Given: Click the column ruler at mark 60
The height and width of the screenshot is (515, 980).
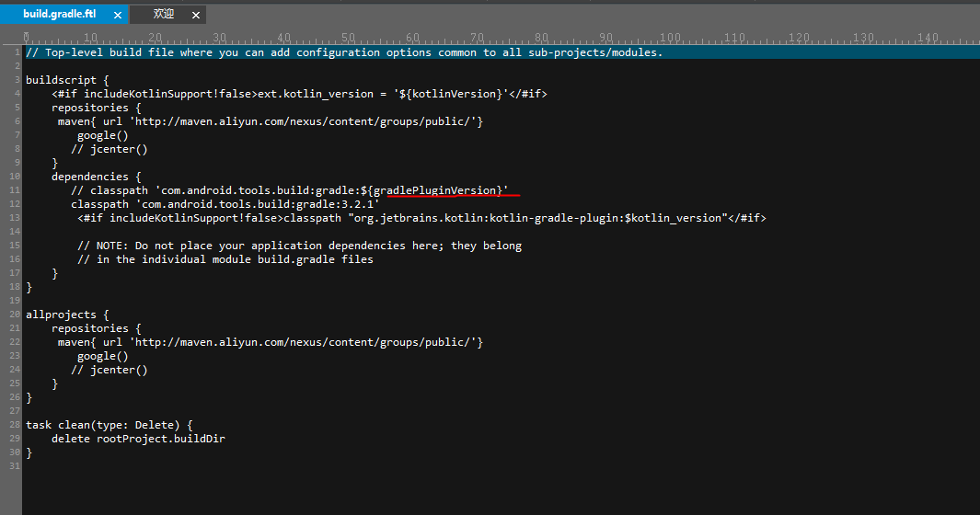Looking at the screenshot, I should pyautogui.click(x=412, y=38).
